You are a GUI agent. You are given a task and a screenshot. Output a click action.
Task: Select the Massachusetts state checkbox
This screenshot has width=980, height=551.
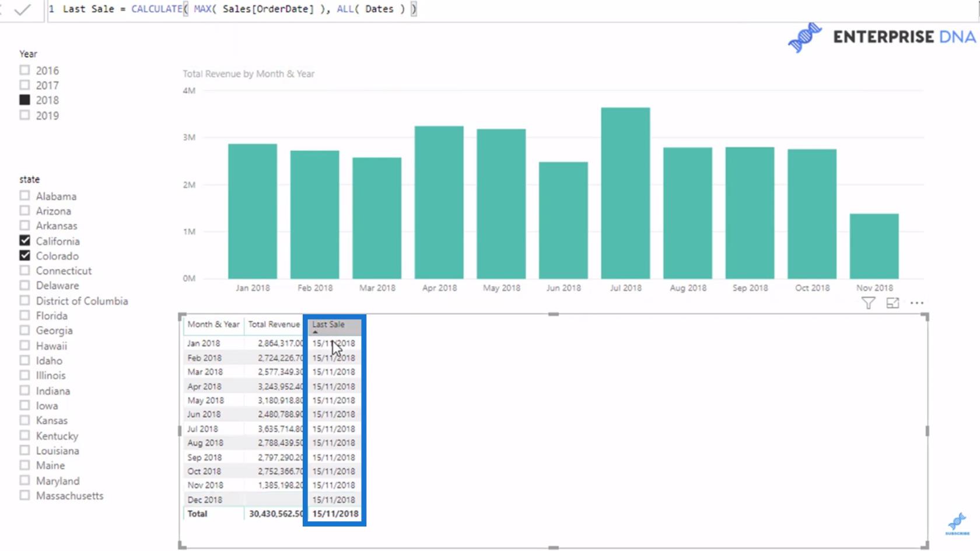[24, 495]
